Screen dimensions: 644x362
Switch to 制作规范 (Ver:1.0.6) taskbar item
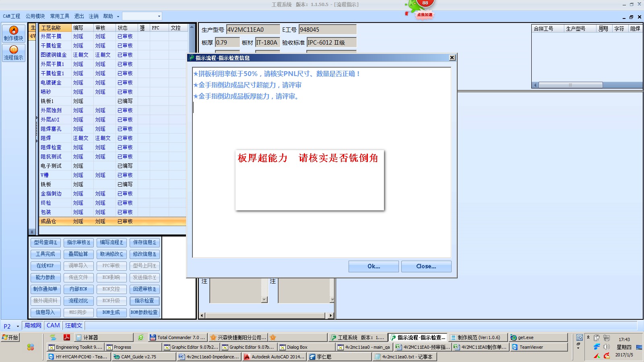478,337
